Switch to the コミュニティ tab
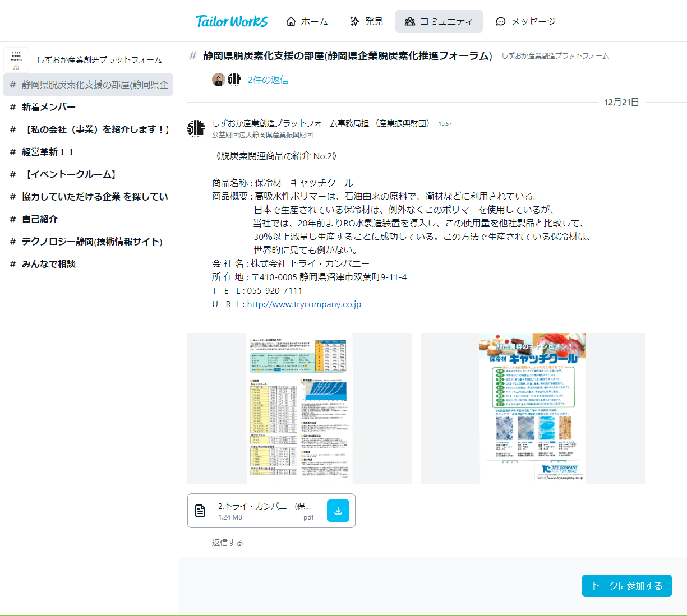This screenshot has height=616, width=687. click(x=439, y=21)
